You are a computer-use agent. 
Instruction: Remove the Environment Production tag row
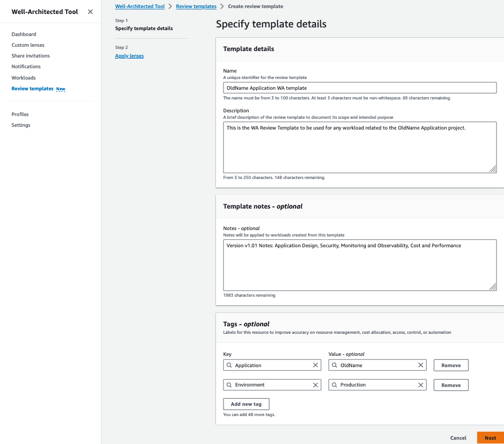click(451, 384)
